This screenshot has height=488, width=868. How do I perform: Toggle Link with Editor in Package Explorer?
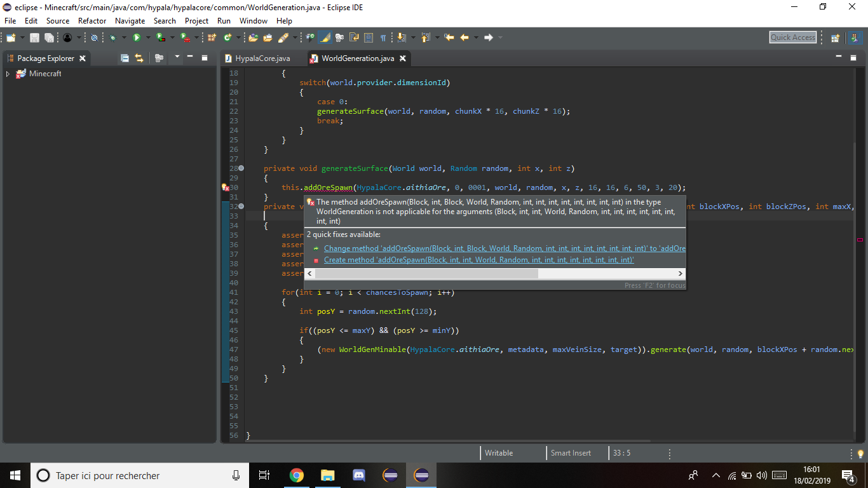139,58
